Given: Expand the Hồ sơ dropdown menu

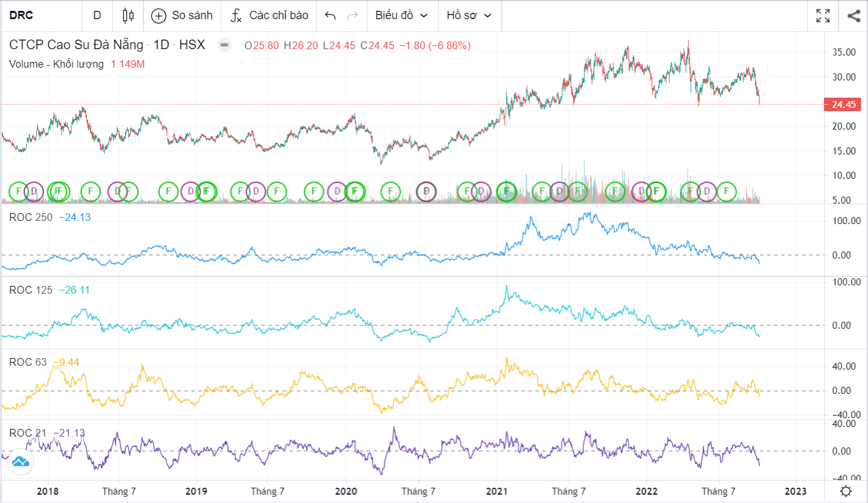Looking at the screenshot, I should click(x=469, y=15).
